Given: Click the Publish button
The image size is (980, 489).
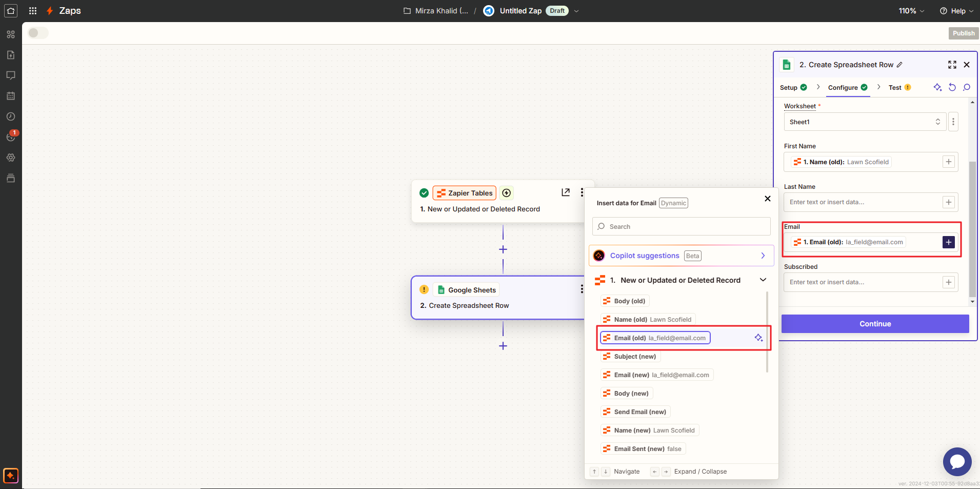Looking at the screenshot, I should coord(963,33).
